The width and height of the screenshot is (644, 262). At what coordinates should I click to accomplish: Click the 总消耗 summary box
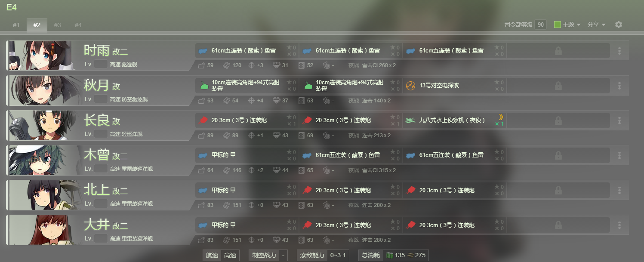[393, 256]
